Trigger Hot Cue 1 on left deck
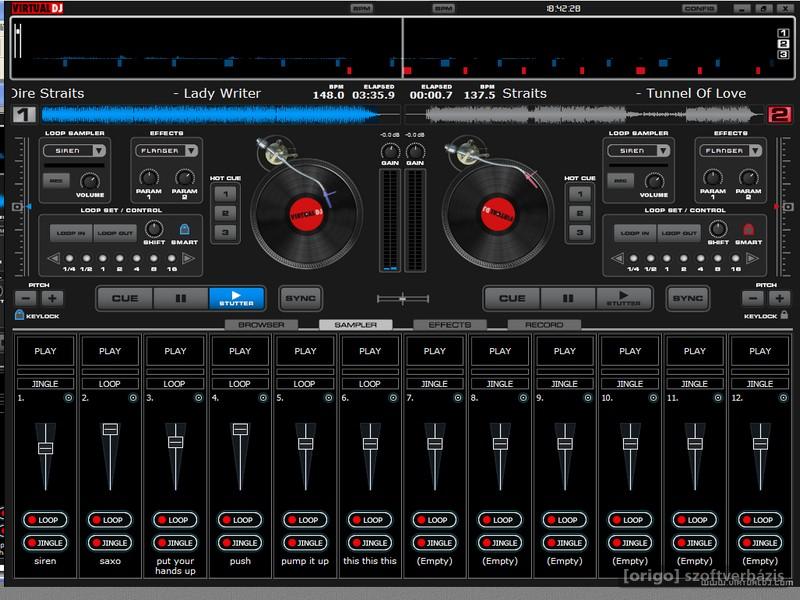This screenshot has width=800, height=600. point(225,194)
